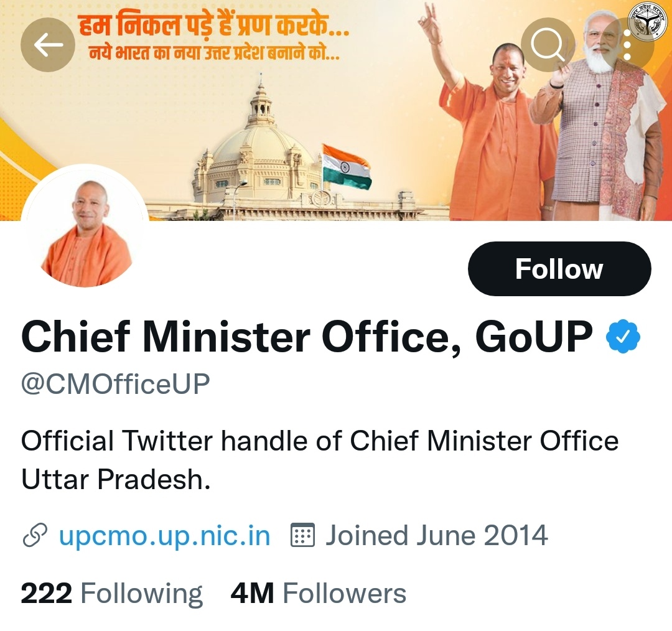Open the upcmo.up.nic.in website link
Viewport: 672px width, 631px height.
click(x=164, y=535)
